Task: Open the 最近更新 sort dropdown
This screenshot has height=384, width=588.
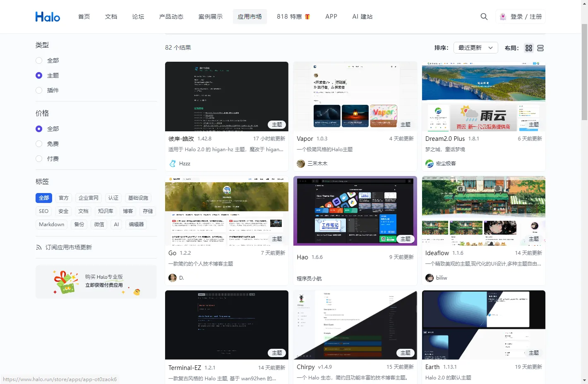Action: click(475, 48)
